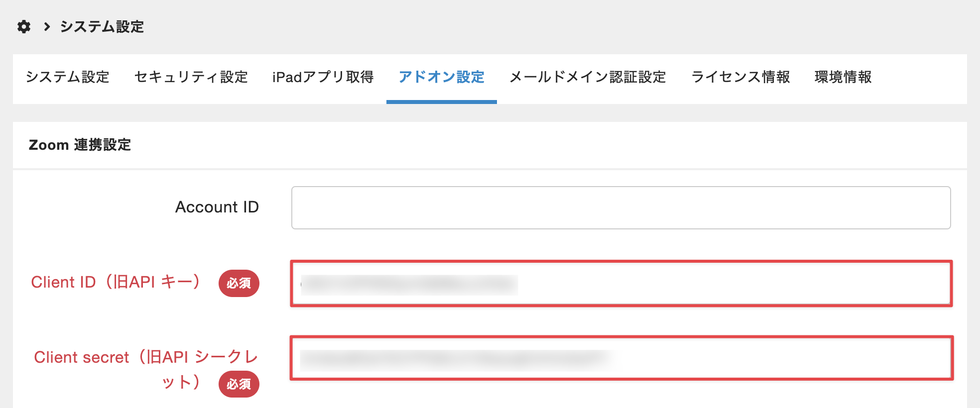980x408 pixels.
Task: Click into the Client secret input field
Action: point(621,358)
